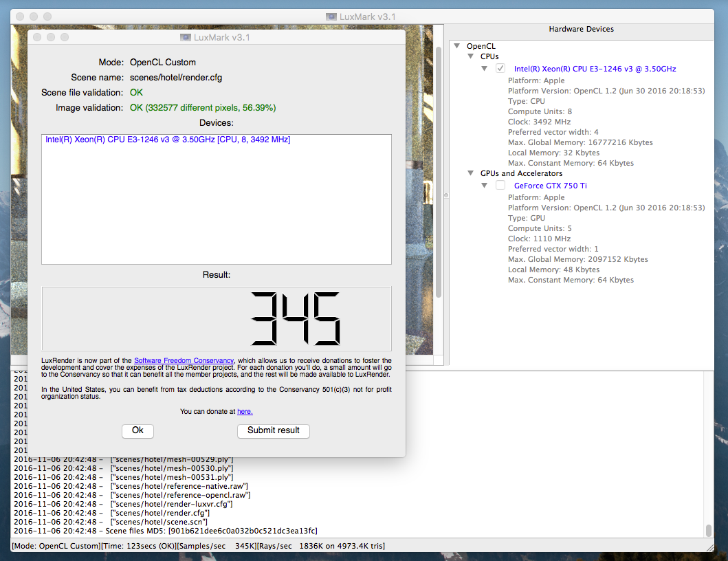
Task: Click 'Local Memory: 48 Kbytes' row
Action: point(553,269)
